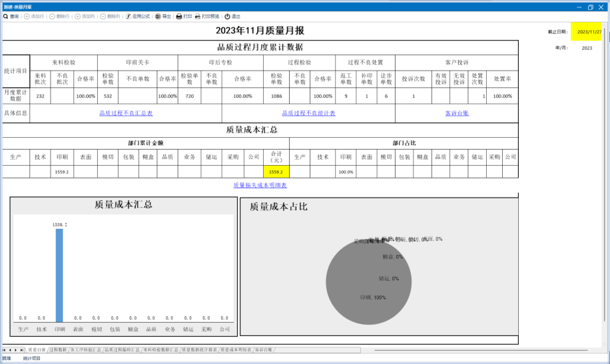Click the 删除列 delete column button
Viewport: 610px width, 364px height.
110,16
